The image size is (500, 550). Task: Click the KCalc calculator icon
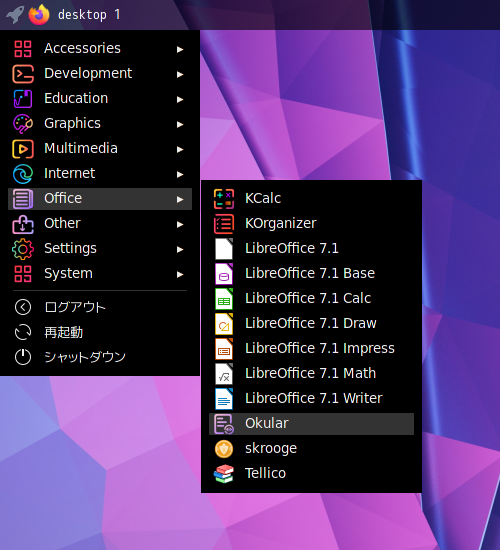click(x=224, y=199)
